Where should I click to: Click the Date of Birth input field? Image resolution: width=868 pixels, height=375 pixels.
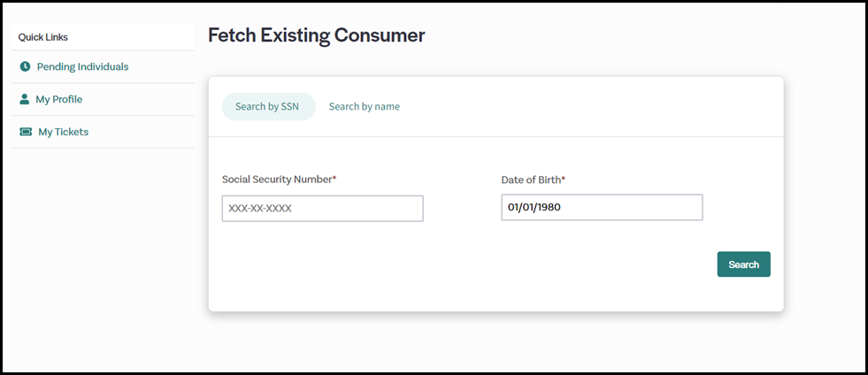[602, 208]
